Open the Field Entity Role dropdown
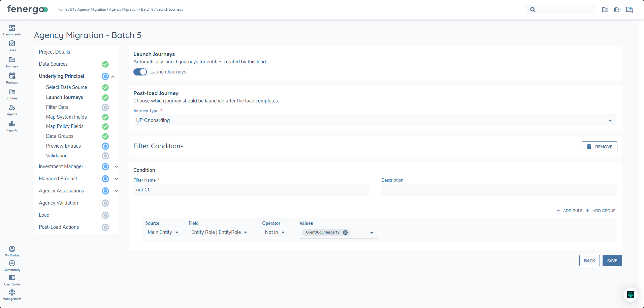This screenshot has height=308, width=644. click(x=220, y=232)
